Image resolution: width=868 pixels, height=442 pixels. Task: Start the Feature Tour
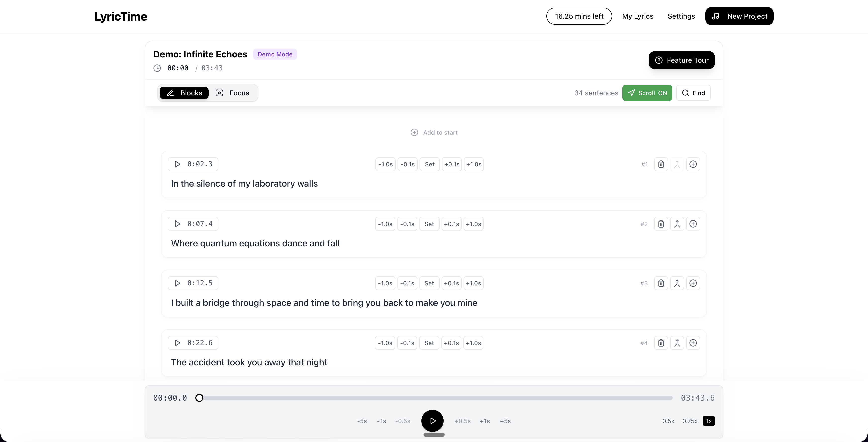point(681,60)
